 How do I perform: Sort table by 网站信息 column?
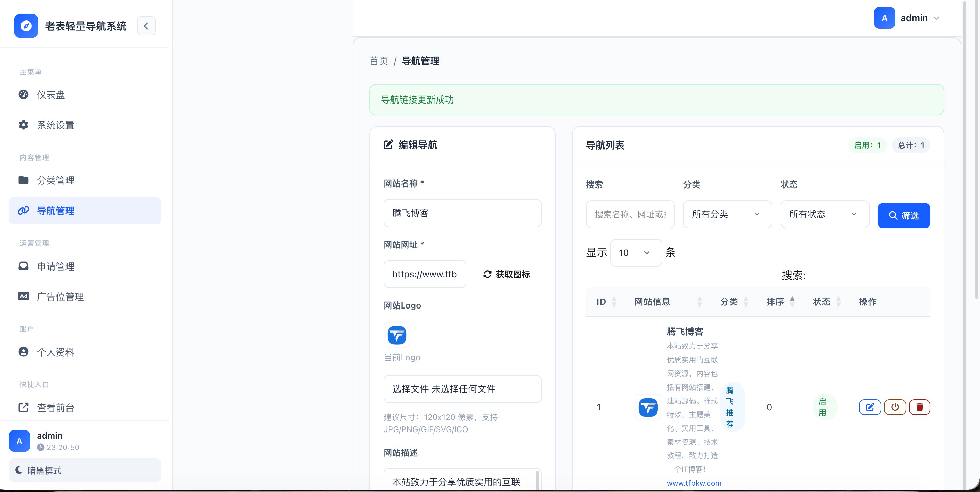pos(668,302)
